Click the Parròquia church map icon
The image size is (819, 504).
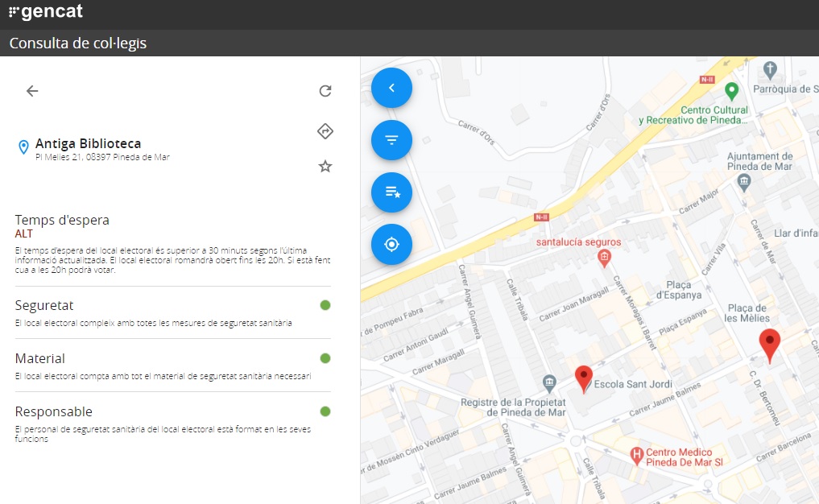pos(770,69)
